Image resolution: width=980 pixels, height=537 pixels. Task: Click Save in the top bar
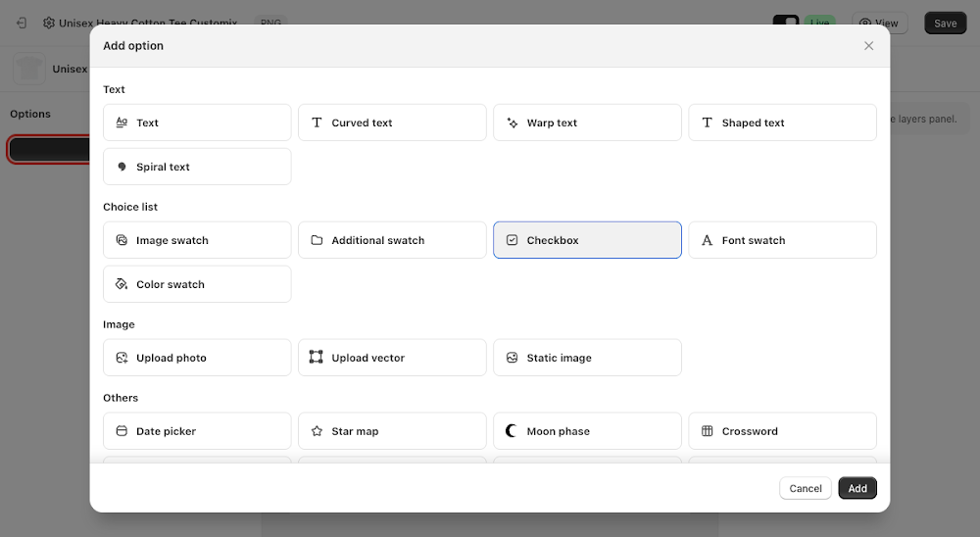click(946, 24)
